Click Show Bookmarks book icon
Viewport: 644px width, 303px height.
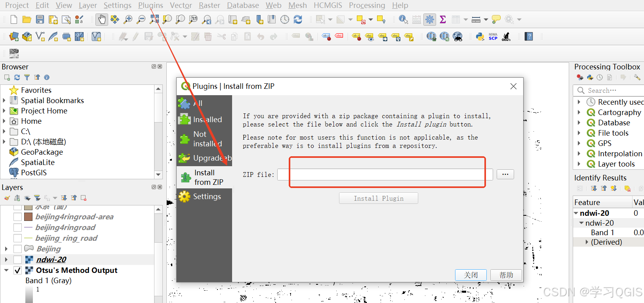[272, 19]
